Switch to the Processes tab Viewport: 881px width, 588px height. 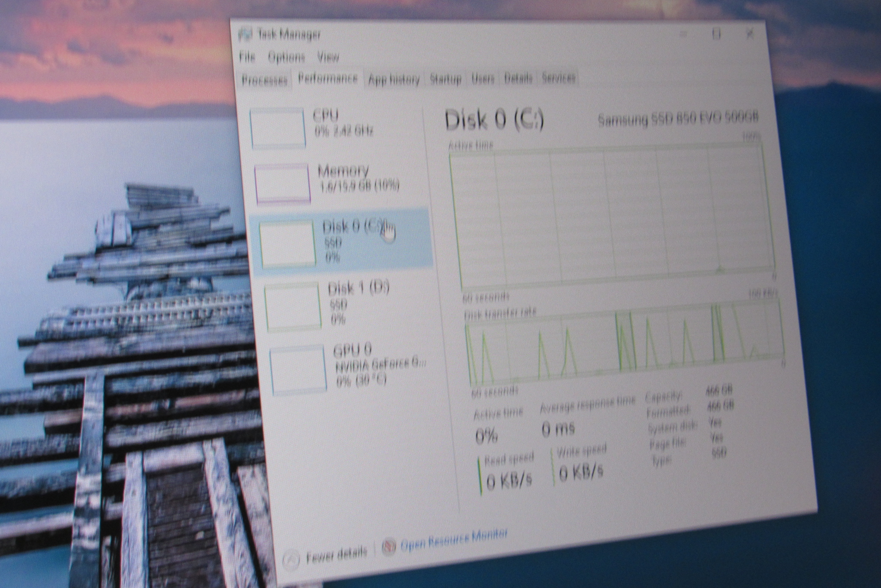pyautogui.click(x=264, y=80)
